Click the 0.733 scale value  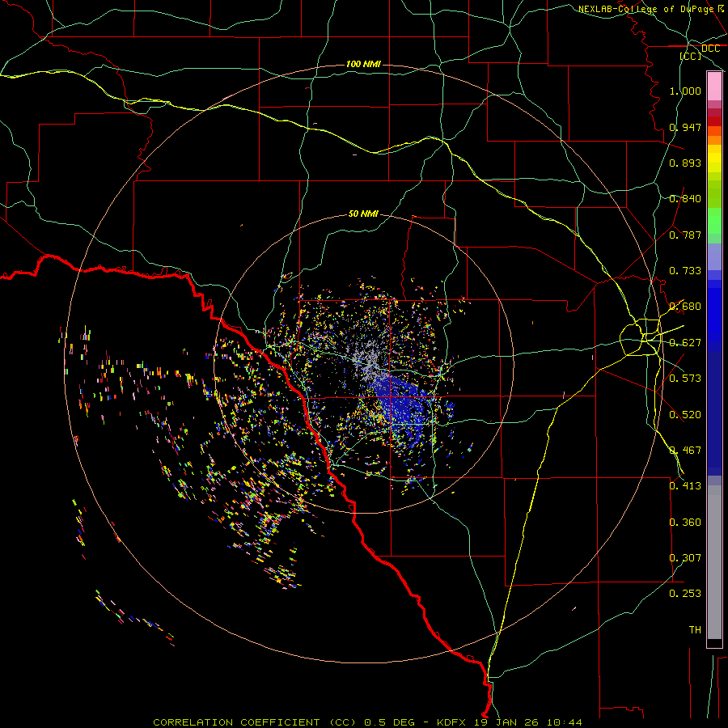(x=685, y=271)
